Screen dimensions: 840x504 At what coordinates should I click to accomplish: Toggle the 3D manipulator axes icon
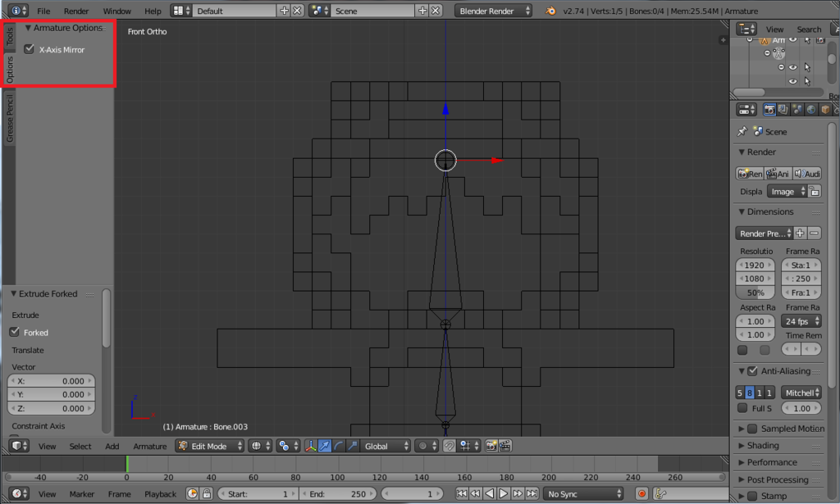311,446
